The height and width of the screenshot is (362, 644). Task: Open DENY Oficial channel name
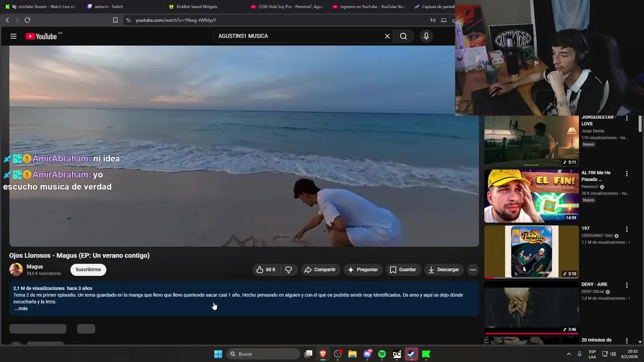(x=593, y=291)
